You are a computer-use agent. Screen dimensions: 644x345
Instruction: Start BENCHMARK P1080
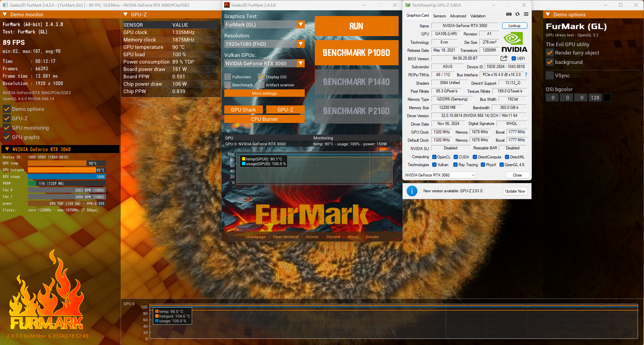click(x=356, y=52)
